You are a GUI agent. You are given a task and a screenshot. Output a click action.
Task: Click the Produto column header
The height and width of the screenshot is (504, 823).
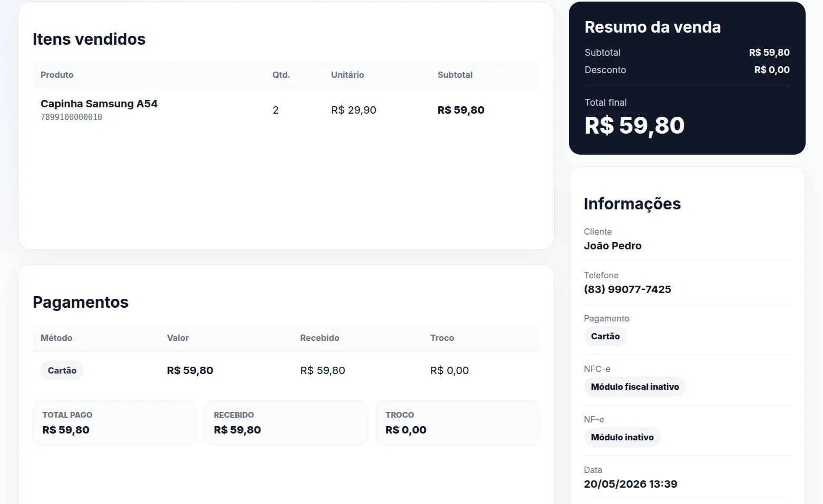[x=57, y=75]
